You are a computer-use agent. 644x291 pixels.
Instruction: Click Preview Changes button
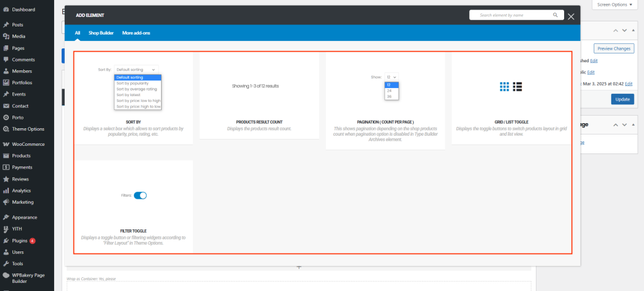(x=613, y=48)
